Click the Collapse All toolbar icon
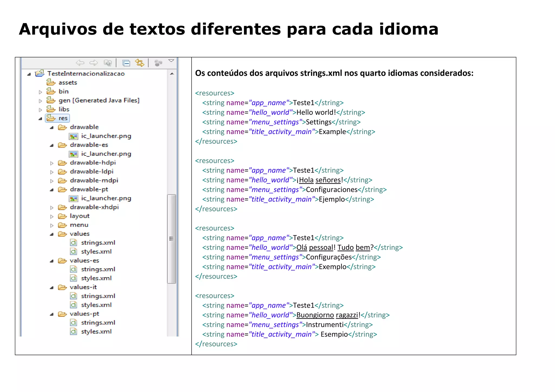Viewport: 555px width, 392px height. [126, 63]
